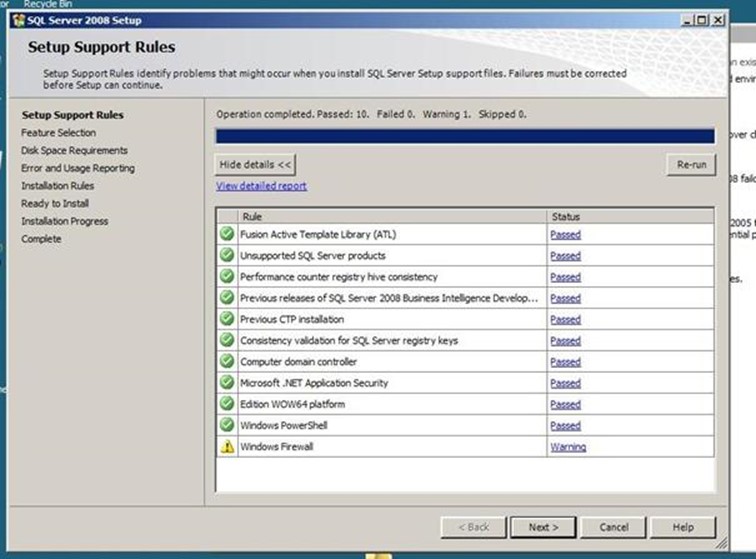Click green check icon for Edition WOW64 platform

tap(227, 404)
